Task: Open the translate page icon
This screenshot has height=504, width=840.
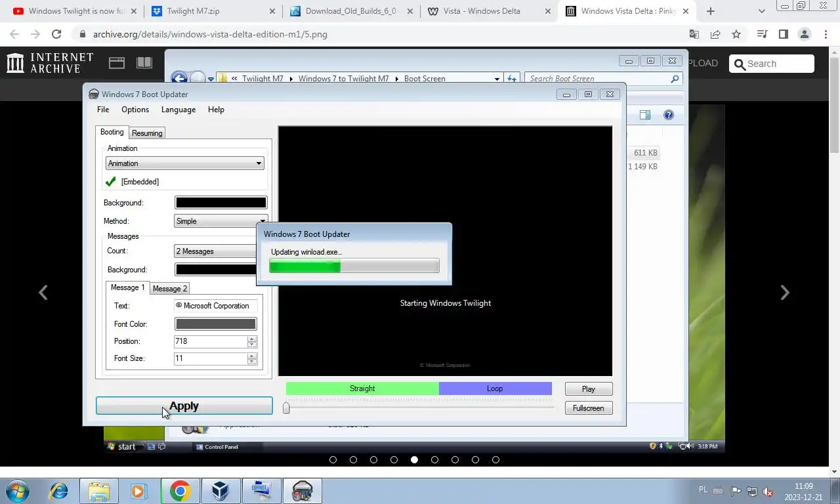Action: pyautogui.click(x=694, y=34)
